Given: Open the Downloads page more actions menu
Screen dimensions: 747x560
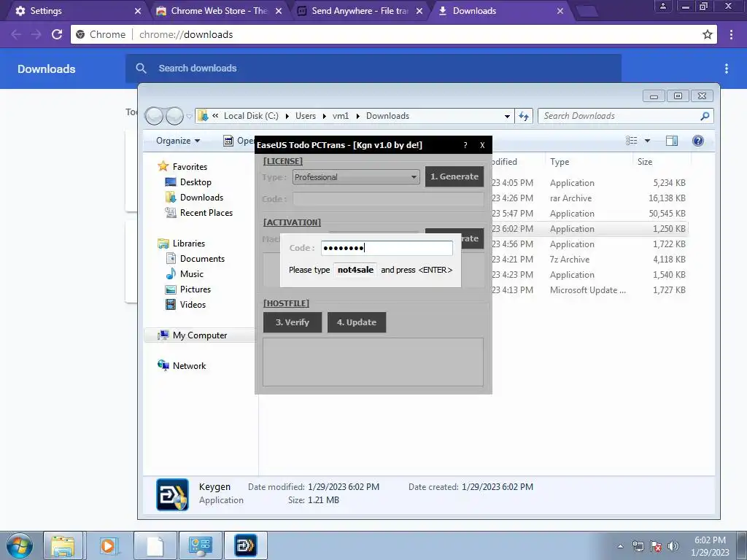Looking at the screenshot, I should [x=727, y=69].
